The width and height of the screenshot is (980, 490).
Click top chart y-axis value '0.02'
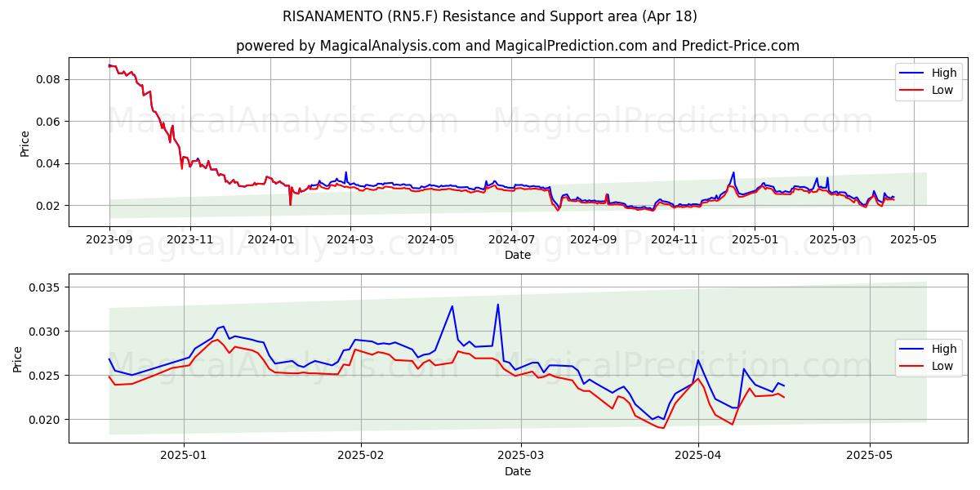click(x=49, y=206)
